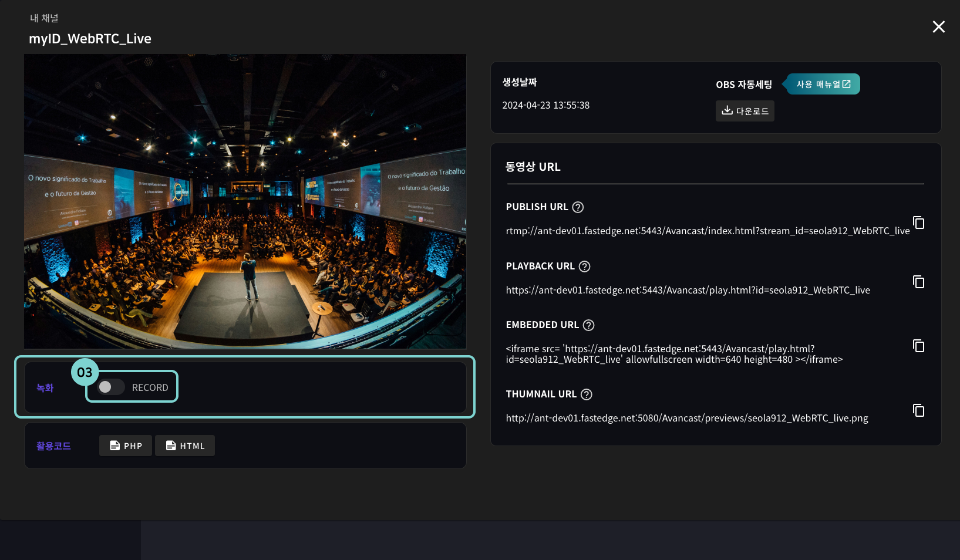
Task: Toggle the RECORD switch on
Action: [x=110, y=387]
